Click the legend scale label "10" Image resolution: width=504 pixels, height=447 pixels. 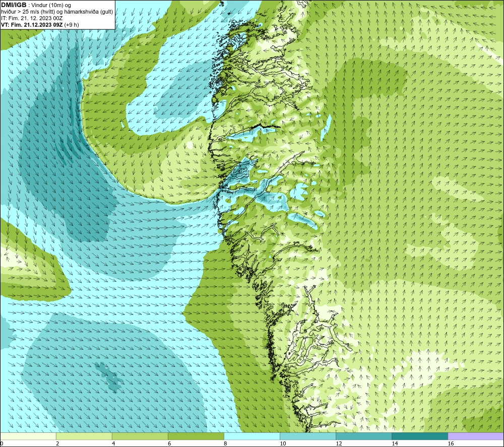[x=283, y=443]
